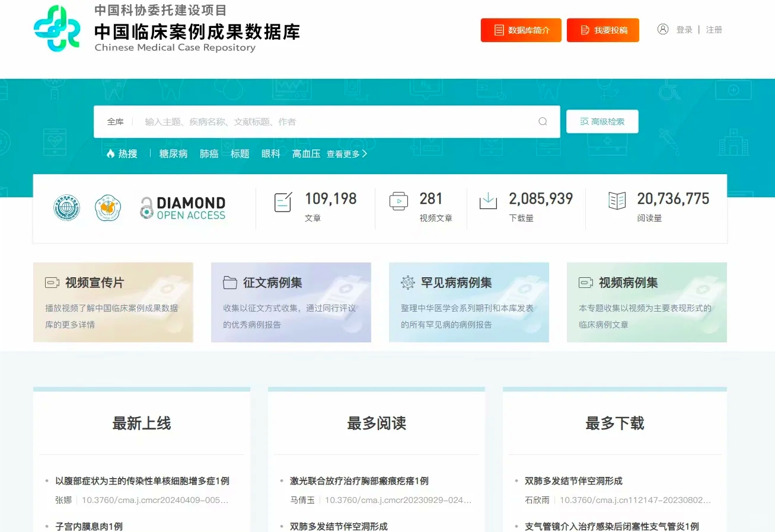Switch to the 最多下载 section
This screenshot has height=532, width=775.
(x=614, y=423)
